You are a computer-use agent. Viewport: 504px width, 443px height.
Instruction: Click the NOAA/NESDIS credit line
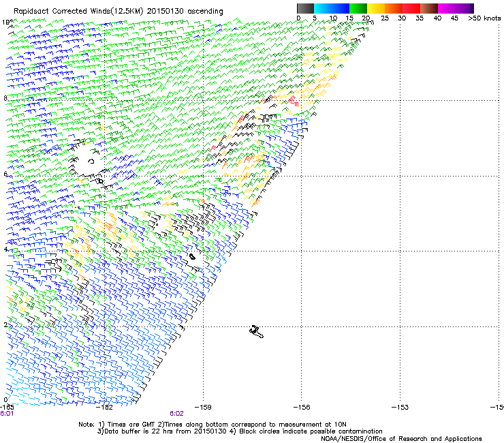[x=401, y=439]
